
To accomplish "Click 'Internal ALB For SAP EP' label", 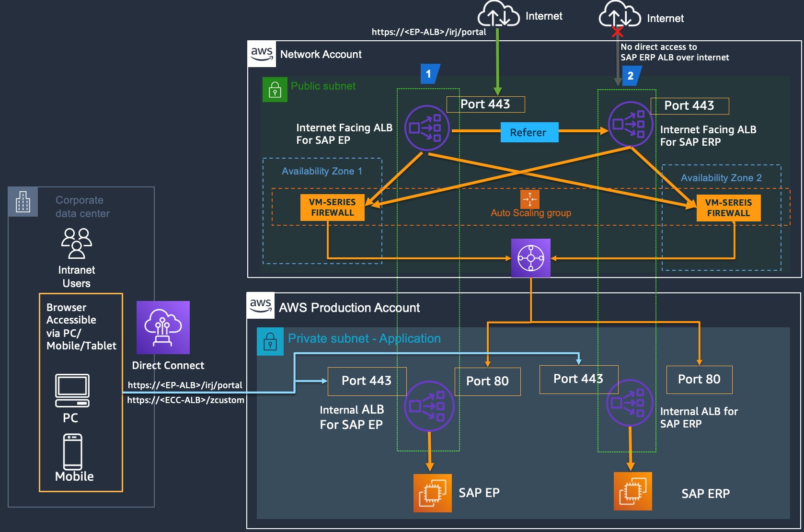I will click(x=352, y=417).
